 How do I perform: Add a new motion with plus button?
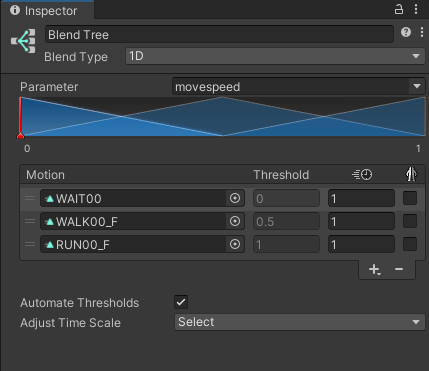point(374,269)
